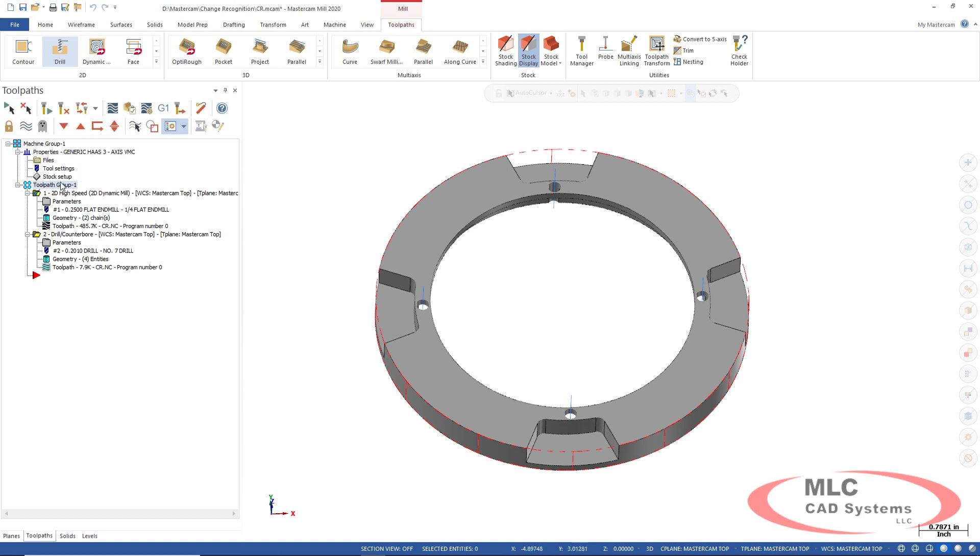Viewport: 980px width, 556px height.
Task: Toggle display only selected toolpaths
Action: point(135,126)
